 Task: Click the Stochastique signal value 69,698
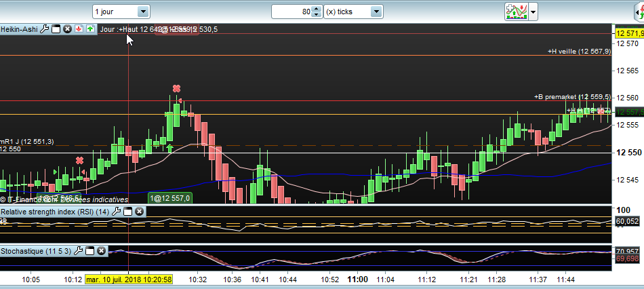click(628, 258)
